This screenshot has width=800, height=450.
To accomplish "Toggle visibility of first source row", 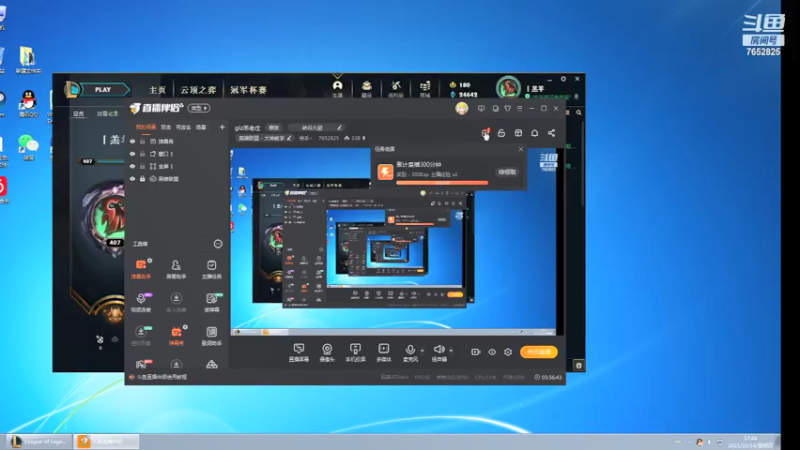I will pos(133,141).
